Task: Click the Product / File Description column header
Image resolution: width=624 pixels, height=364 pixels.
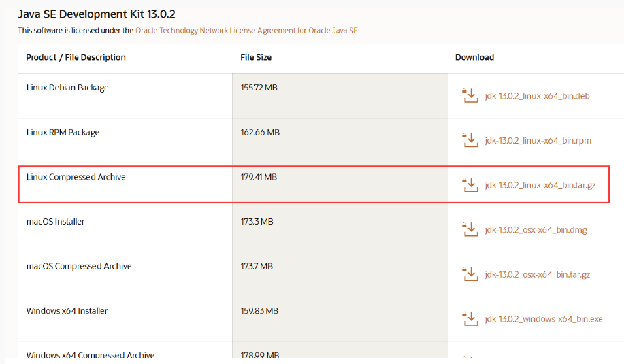Action: (x=76, y=57)
